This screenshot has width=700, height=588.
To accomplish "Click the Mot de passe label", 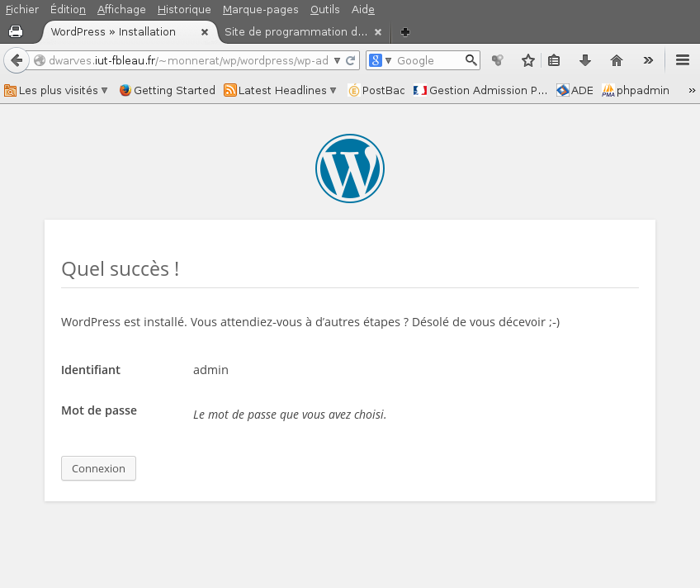I will pos(99,410).
